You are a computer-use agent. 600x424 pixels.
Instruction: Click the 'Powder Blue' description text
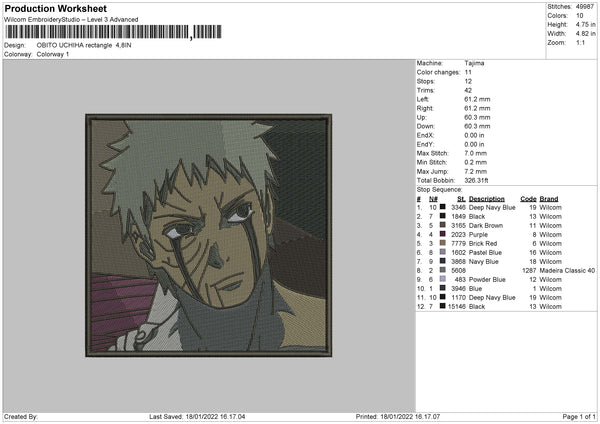487,280
